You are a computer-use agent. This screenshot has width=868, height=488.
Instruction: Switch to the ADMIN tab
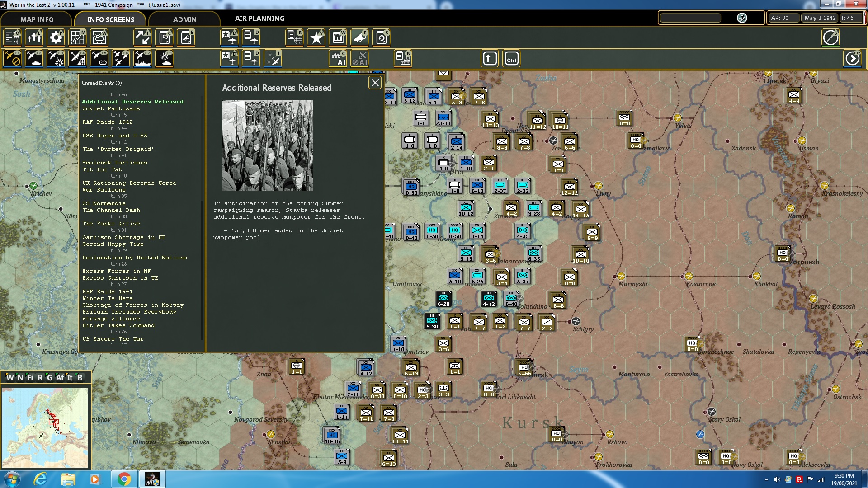(x=185, y=19)
